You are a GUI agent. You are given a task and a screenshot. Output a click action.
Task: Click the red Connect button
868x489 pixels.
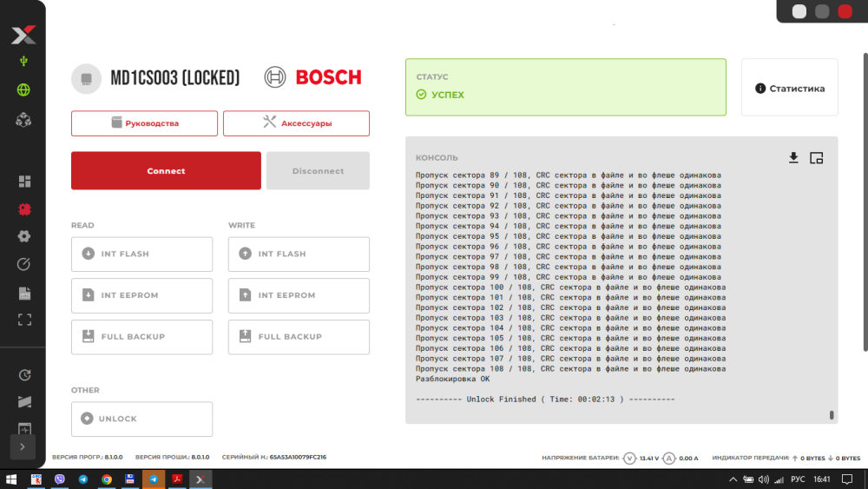[166, 170]
